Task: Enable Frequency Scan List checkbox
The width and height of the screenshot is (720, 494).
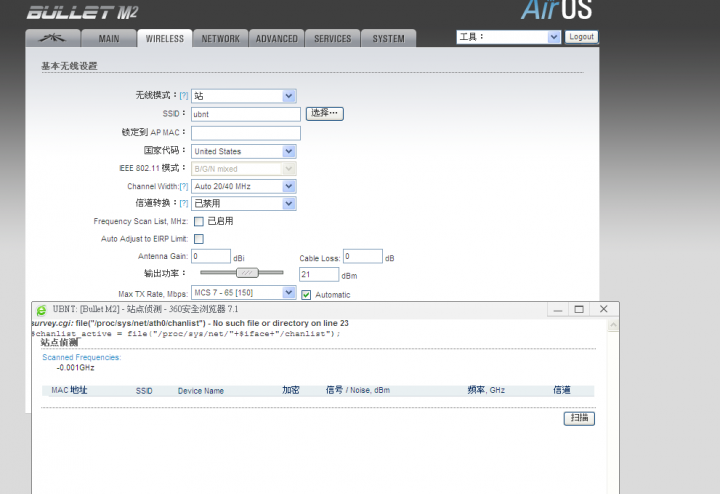Action: (x=198, y=221)
